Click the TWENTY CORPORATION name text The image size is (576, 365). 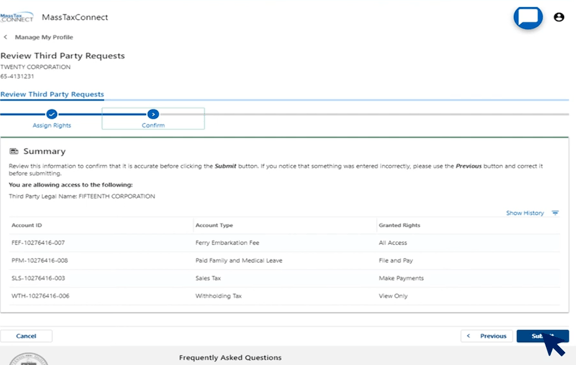click(x=35, y=67)
